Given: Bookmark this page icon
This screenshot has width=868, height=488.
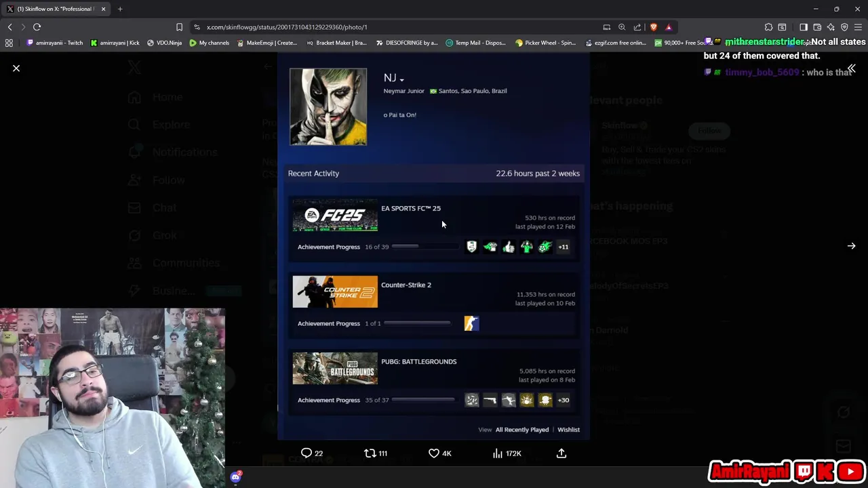Looking at the screenshot, I should tap(179, 27).
